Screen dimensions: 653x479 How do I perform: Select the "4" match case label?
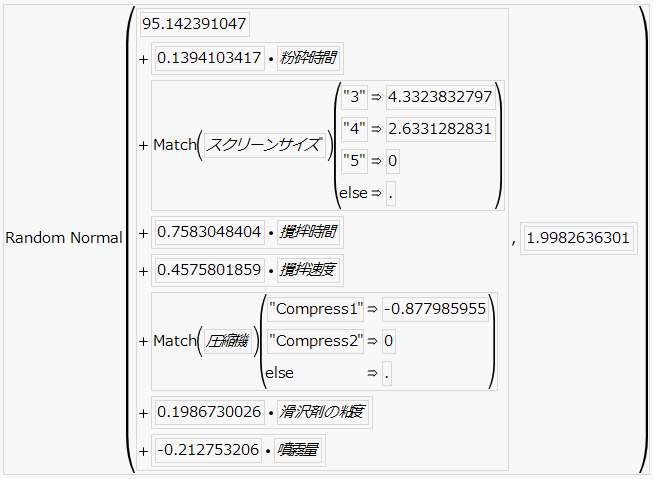coord(352,129)
